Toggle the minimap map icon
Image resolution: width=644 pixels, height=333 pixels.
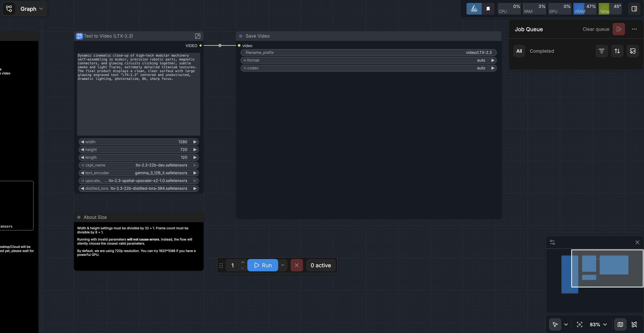point(620,324)
